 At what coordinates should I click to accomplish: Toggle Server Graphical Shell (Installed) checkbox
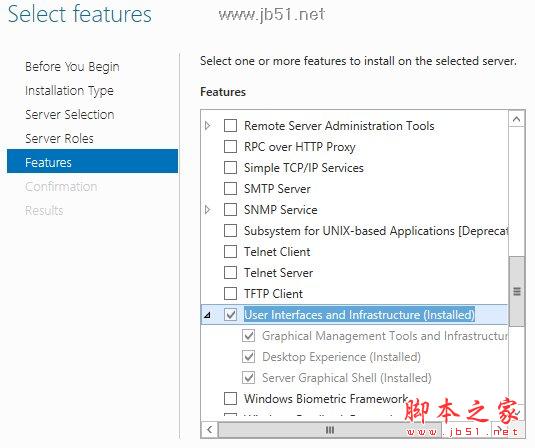[x=248, y=378]
